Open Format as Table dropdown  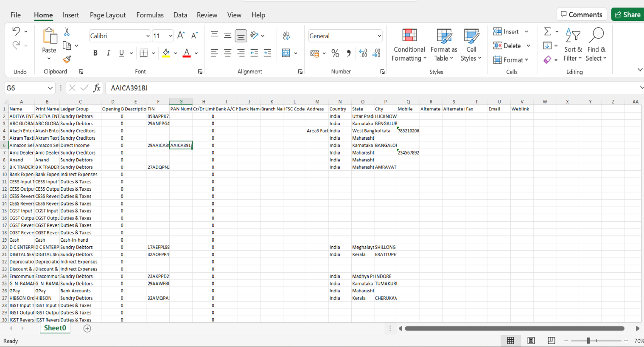[444, 45]
